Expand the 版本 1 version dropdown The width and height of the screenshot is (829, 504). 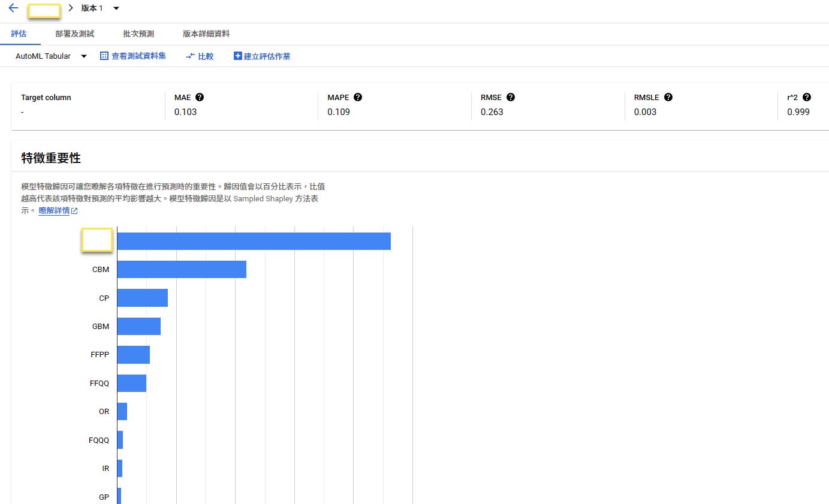click(x=116, y=8)
